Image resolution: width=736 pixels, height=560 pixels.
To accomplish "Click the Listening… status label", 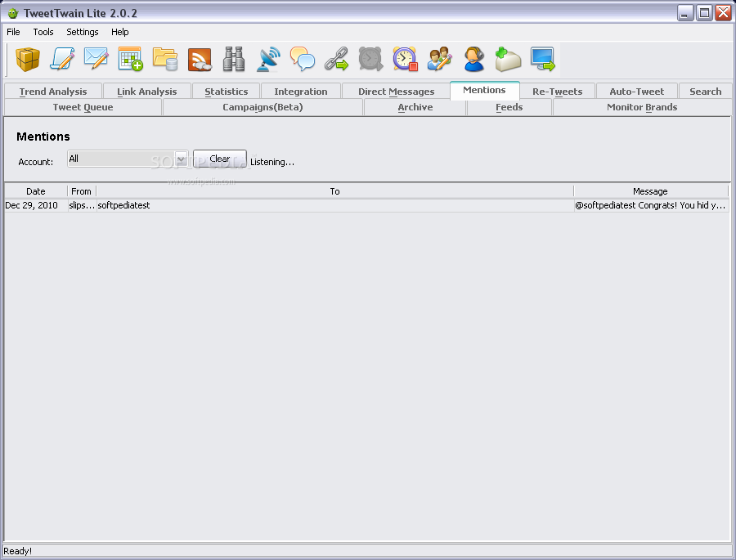I will [x=272, y=162].
